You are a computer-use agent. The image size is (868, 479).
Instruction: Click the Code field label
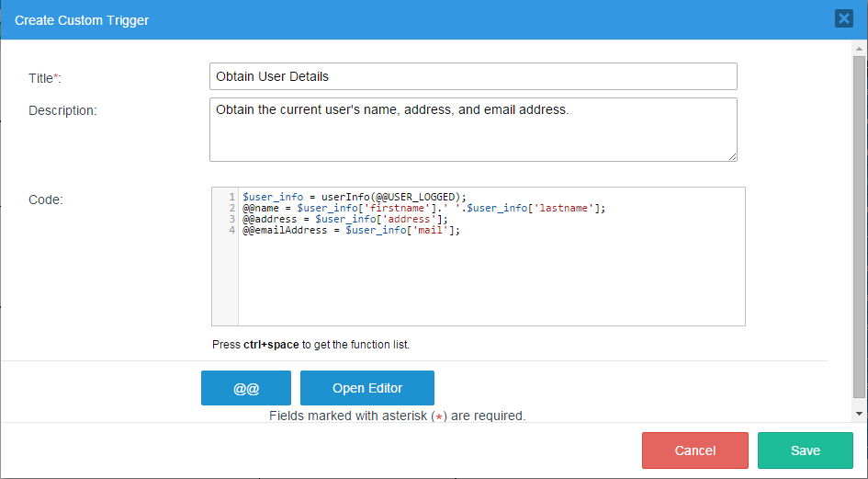click(x=46, y=200)
